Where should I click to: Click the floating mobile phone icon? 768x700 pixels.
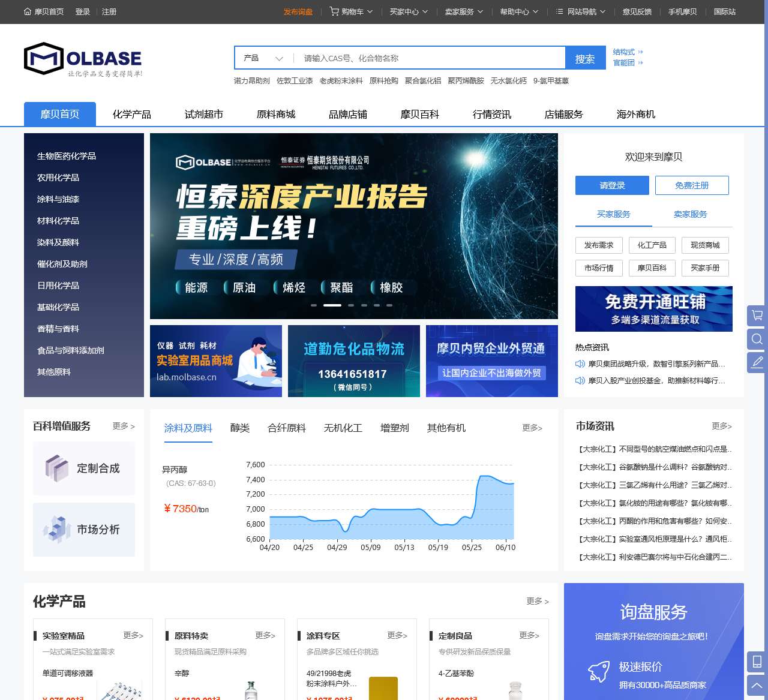[x=757, y=662]
